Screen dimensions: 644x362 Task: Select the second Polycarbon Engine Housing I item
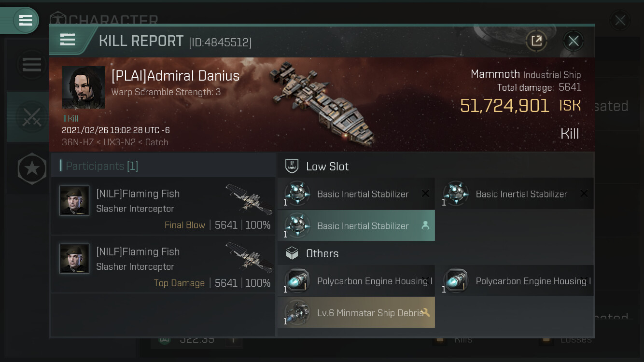515,281
